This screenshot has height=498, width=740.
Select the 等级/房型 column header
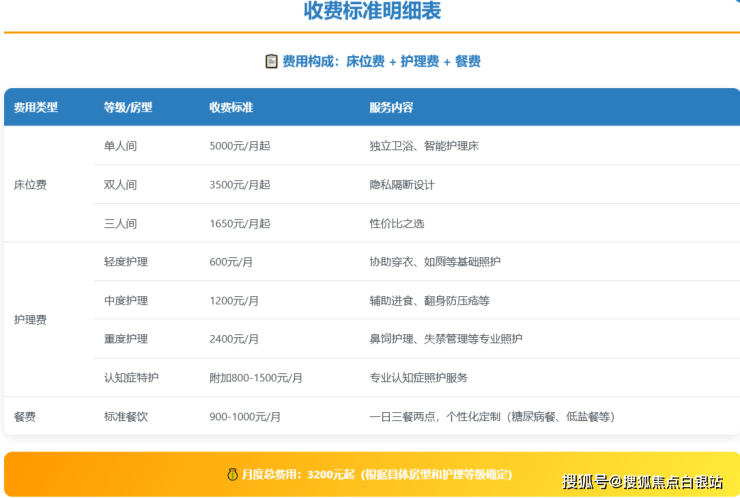click(128, 107)
